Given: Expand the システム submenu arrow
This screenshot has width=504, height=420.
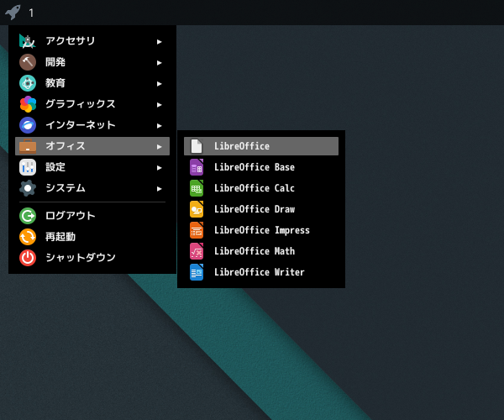Looking at the screenshot, I should tap(159, 189).
